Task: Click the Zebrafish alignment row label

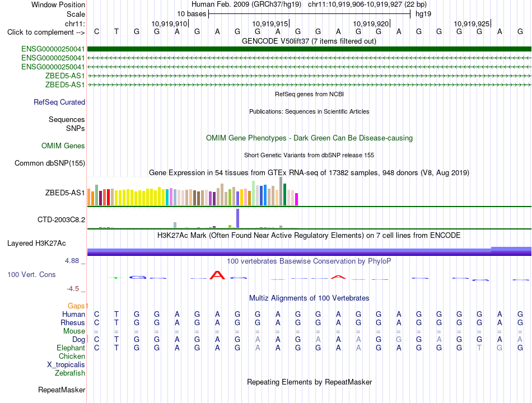Action: (x=70, y=373)
